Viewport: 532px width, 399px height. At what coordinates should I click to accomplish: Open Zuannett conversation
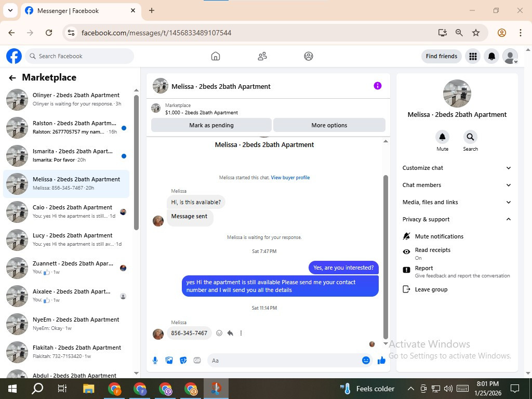[66, 268]
